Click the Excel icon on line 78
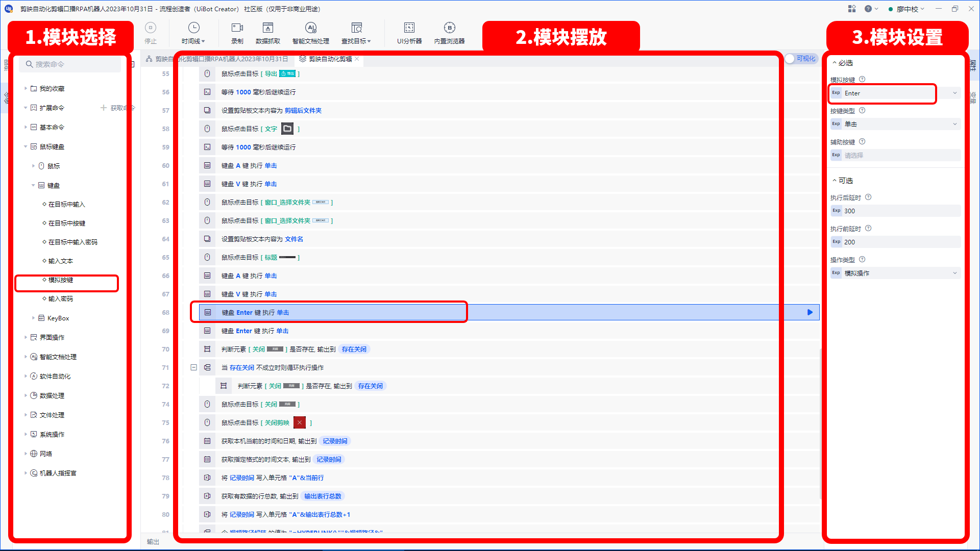Screen dimensions: 980x551 tap(207, 478)
